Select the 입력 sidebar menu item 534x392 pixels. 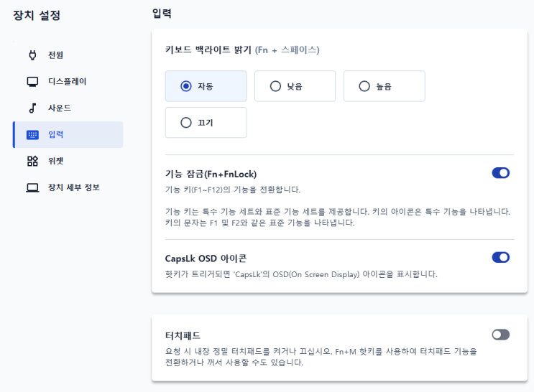[x=56, y=134]
